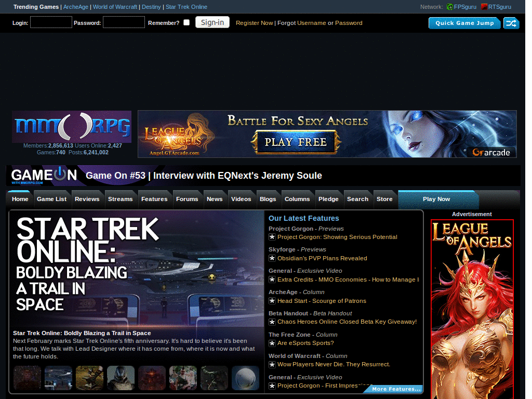Click the Register Now link
Viewport: 532px width, 399px height.
point(255,23)
